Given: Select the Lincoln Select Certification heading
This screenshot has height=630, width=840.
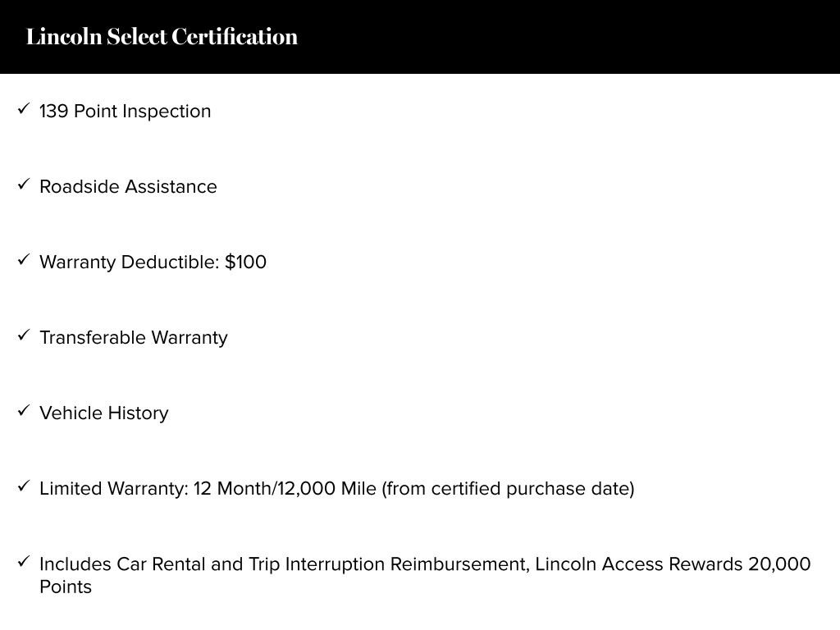Looking at the screenshot, I should coord(162,37).
